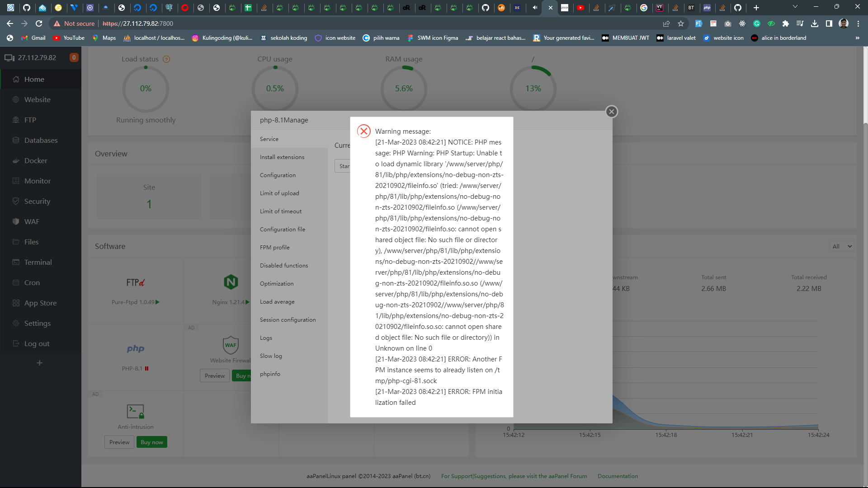Expand the All traffic dropdown
The height and width of the screenshot is (488, 868).
[x=842, y=246]
